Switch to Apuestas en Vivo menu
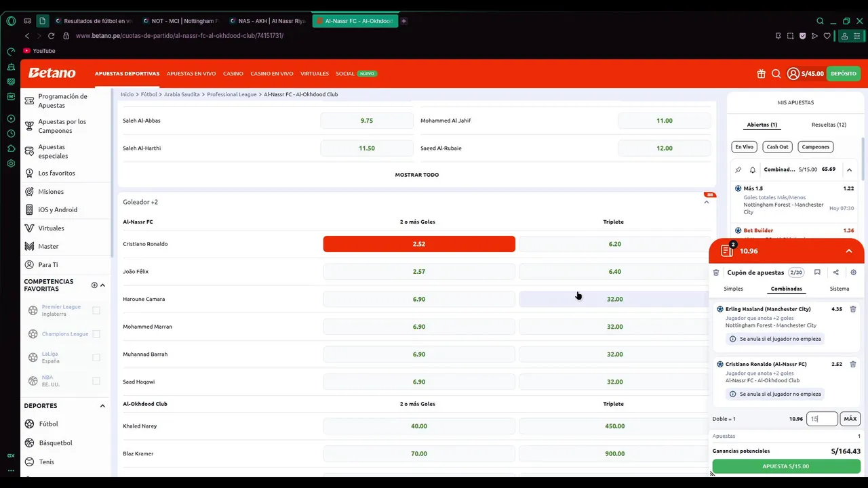 pos(191,74)
